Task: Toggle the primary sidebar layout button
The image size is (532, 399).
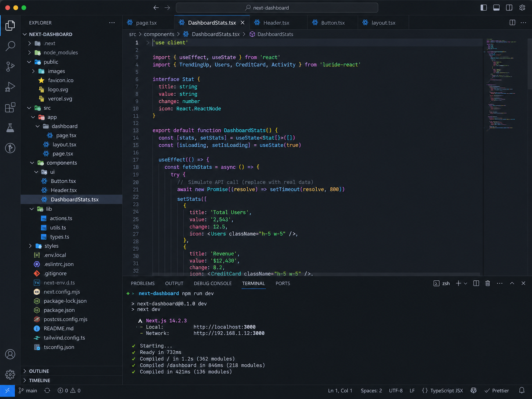Action: (x=484, y=8)
